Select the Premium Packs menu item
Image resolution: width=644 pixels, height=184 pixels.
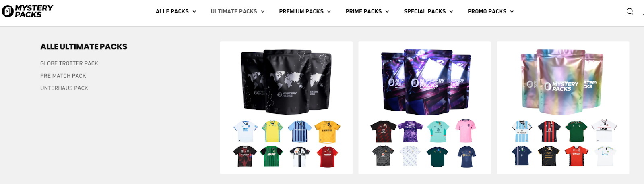click(x=301, y=11)
